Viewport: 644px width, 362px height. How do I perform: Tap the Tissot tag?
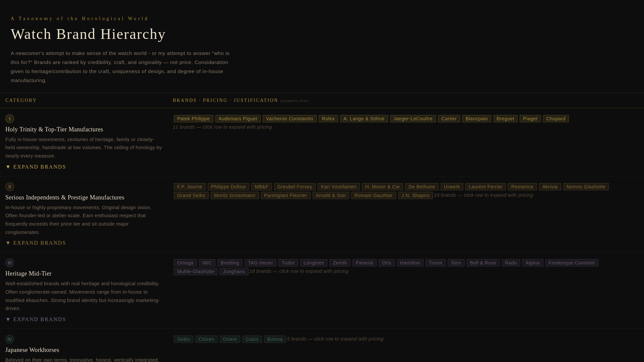[x=436, y=263]
